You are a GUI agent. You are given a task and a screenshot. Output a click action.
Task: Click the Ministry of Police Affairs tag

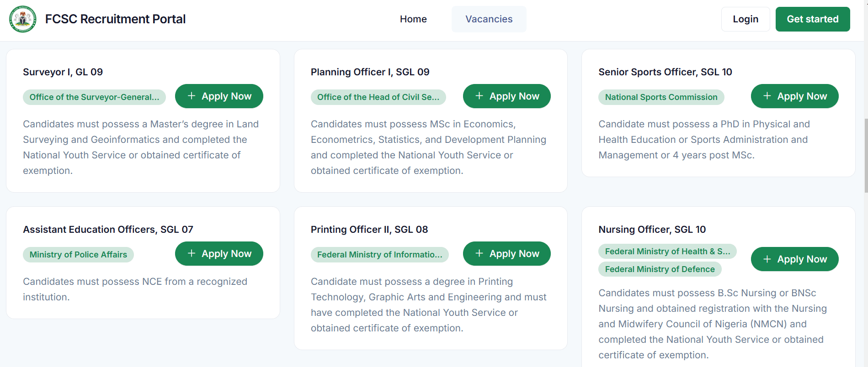pyautogui.click(x=78, y=255)
